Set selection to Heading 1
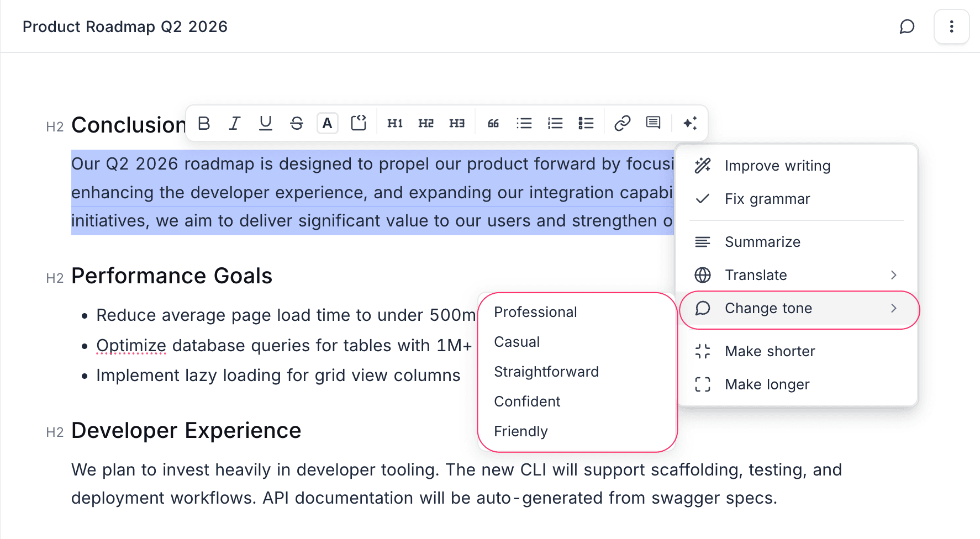This screenshot has width=980, height=539. pyautogui.click(x=395, y=123)
